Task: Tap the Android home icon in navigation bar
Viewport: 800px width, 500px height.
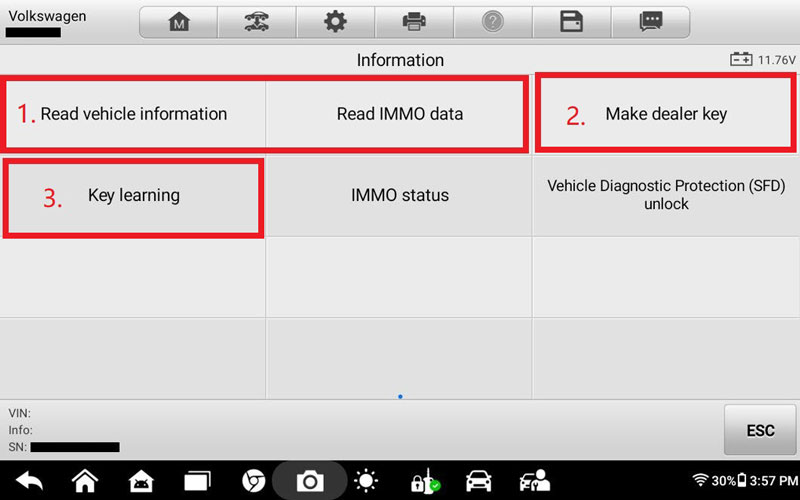Action: [85, 481]
